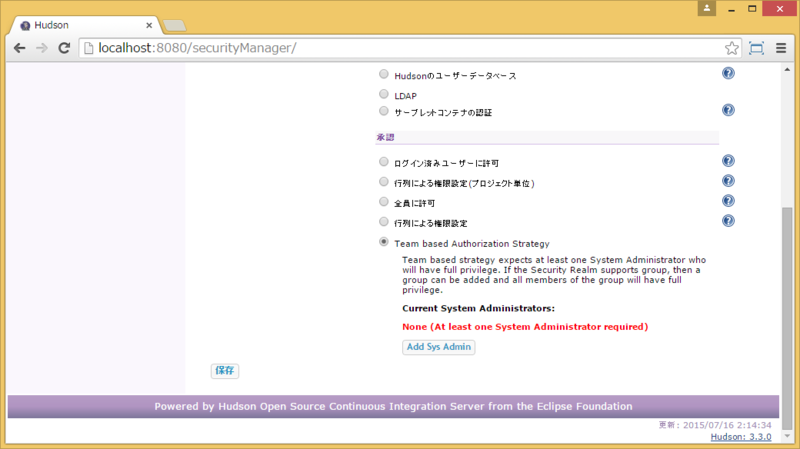This screenshot has width=800, height=449.
Task: Switch to the Hudson tab
Action: (x=84, y=26)
